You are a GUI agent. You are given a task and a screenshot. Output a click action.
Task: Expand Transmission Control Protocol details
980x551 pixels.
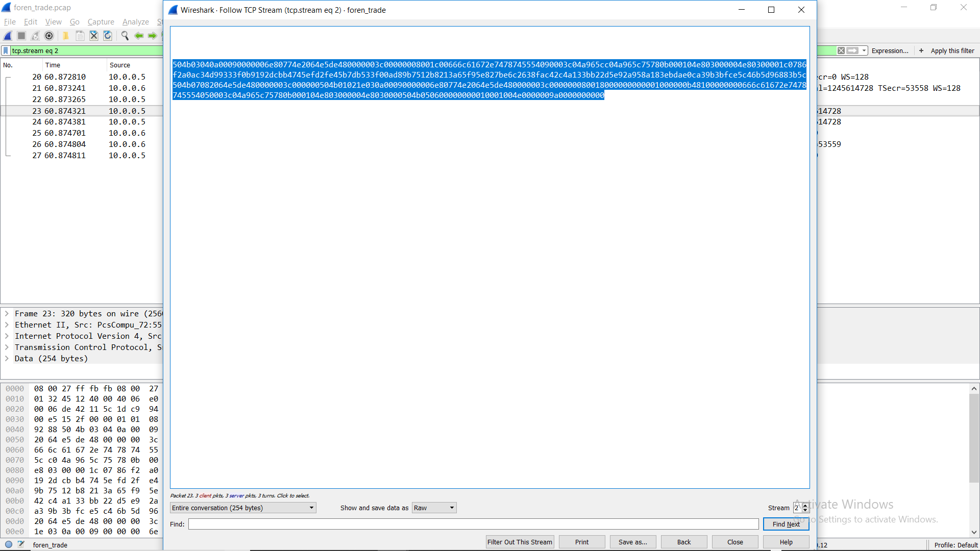(x=7, y=347)
